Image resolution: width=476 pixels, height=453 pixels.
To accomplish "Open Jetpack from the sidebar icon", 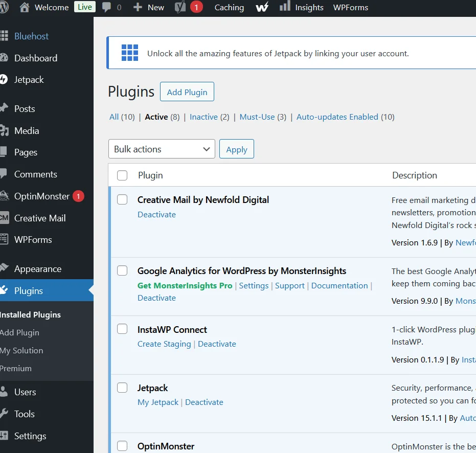I will [x=4, y=80].
